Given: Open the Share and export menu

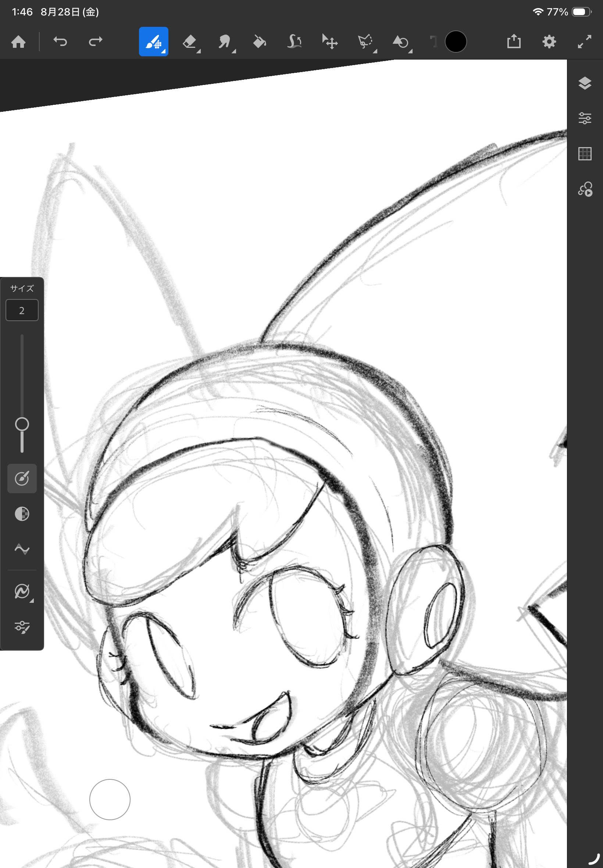Looking at the screenshot, I should point(514,41).
